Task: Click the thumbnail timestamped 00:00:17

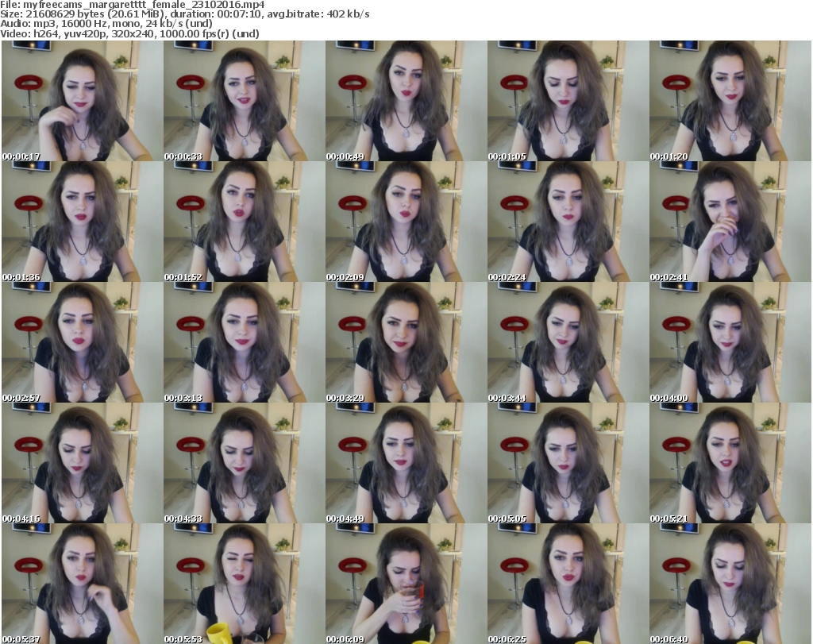Action: tap(82, 102)
